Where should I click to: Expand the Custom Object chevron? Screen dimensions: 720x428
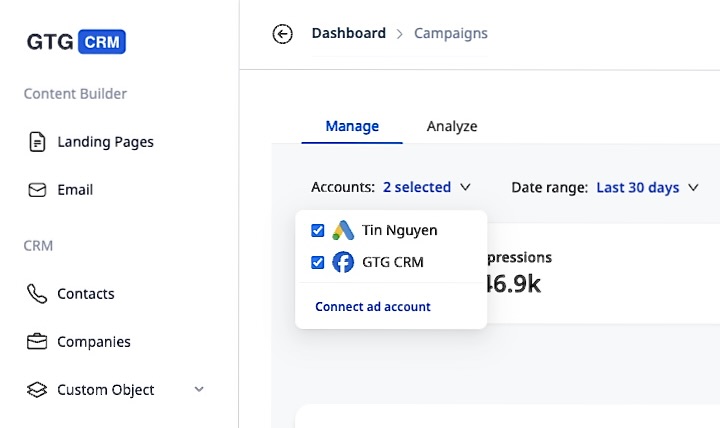(199, 389)
